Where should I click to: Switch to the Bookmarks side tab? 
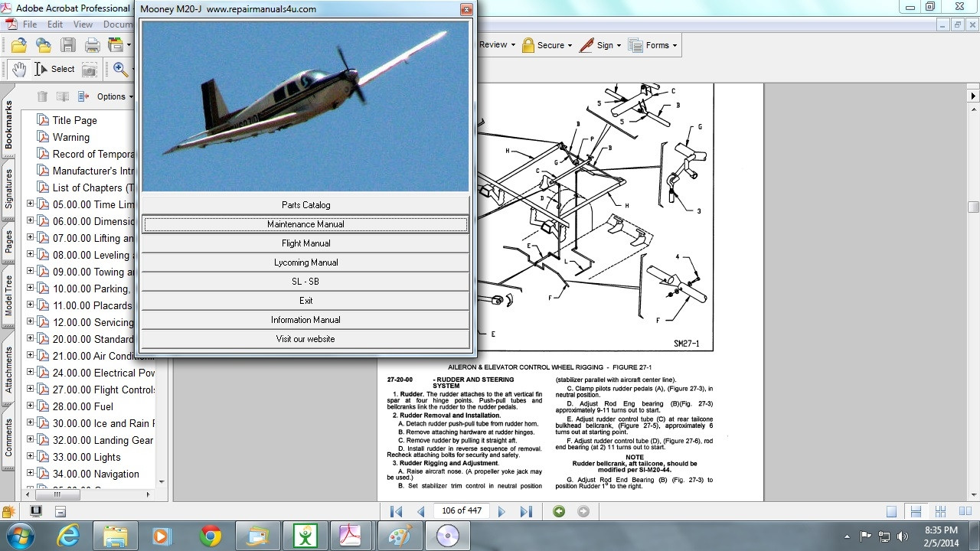(8, 125)
